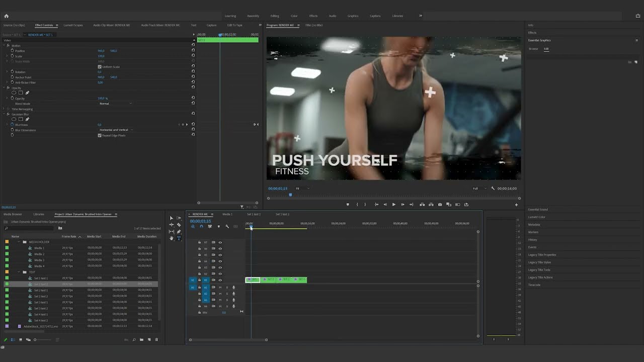Image resolution: width=644 pixels, height=362 pixels.
Task: Open the Lumetri Color panel
Action: coord(537,217)
